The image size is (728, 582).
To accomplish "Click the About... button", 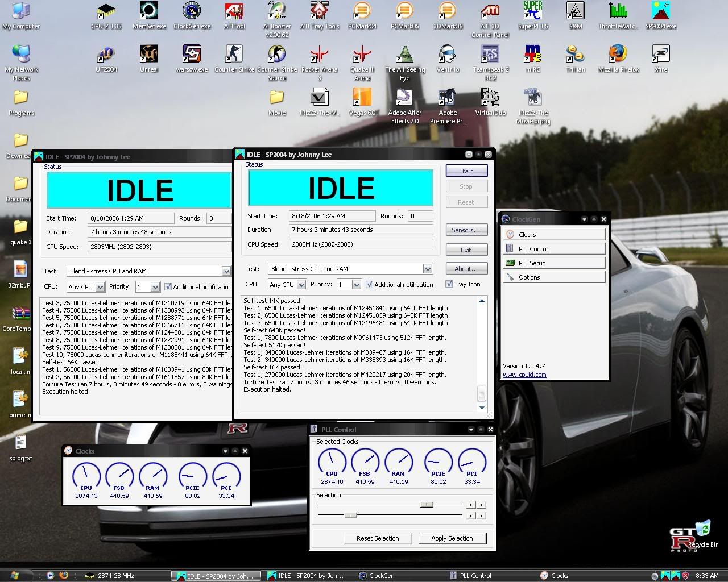I will (x=466, y=268).
